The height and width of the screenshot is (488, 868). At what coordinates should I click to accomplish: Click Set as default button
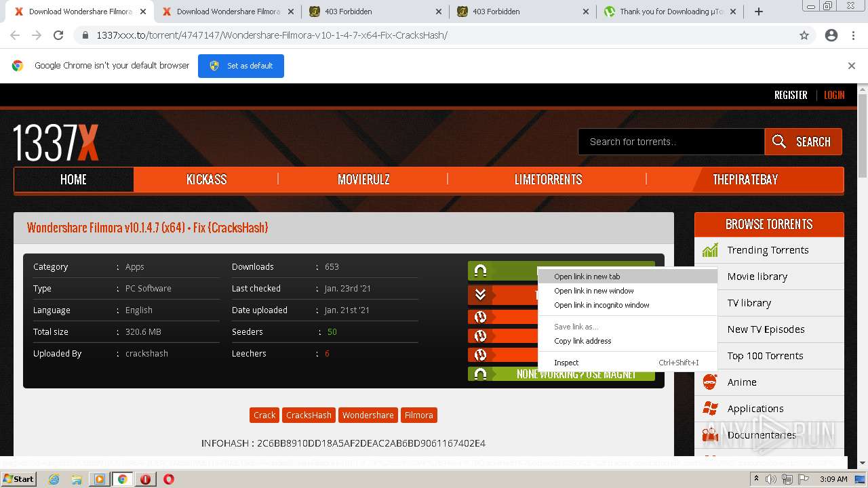pyautogui.click(x=241, y=66)
